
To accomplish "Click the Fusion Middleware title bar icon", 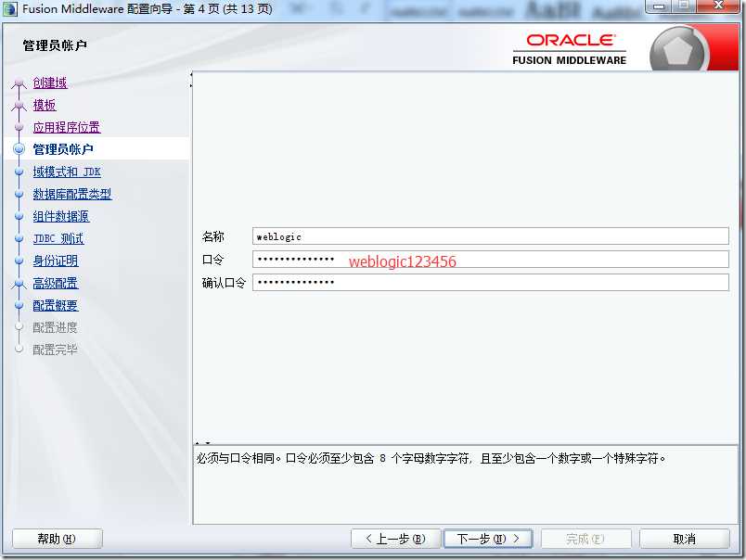I will pyautogui.click(x=10, y=9).
